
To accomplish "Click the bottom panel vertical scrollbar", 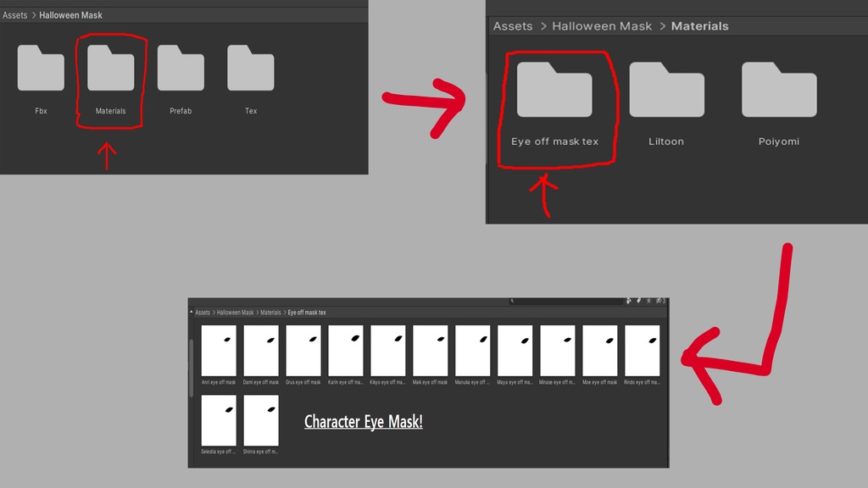I will (x=192, y=368).
